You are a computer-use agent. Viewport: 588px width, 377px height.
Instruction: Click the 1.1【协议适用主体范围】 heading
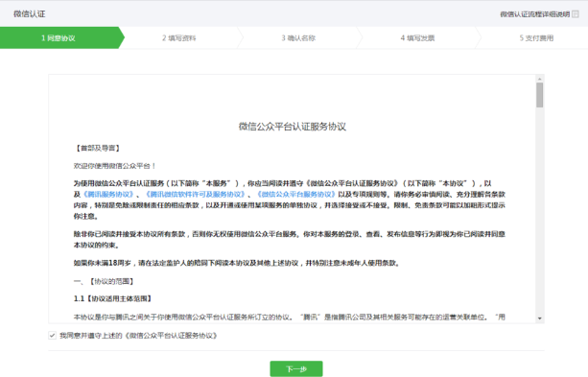[x=113, y=298]
